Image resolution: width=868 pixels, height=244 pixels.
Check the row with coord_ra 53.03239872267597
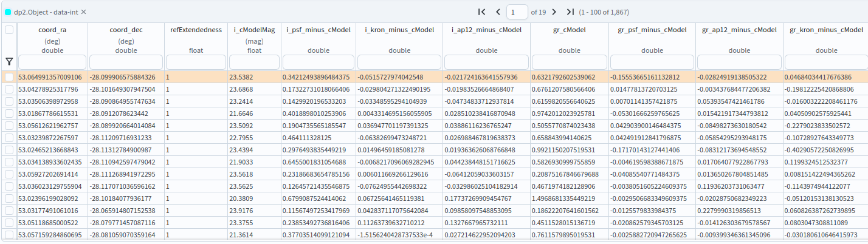(9, 138)
